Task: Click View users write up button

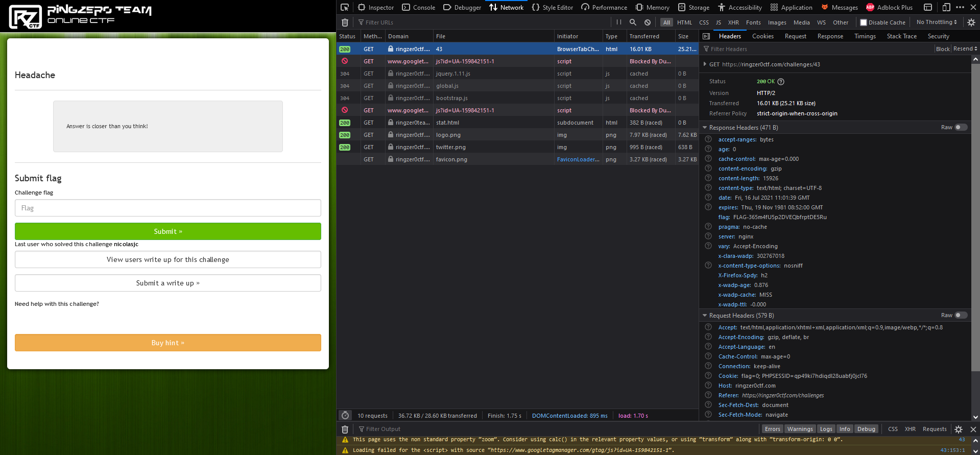Action: [x=168, y=259]
